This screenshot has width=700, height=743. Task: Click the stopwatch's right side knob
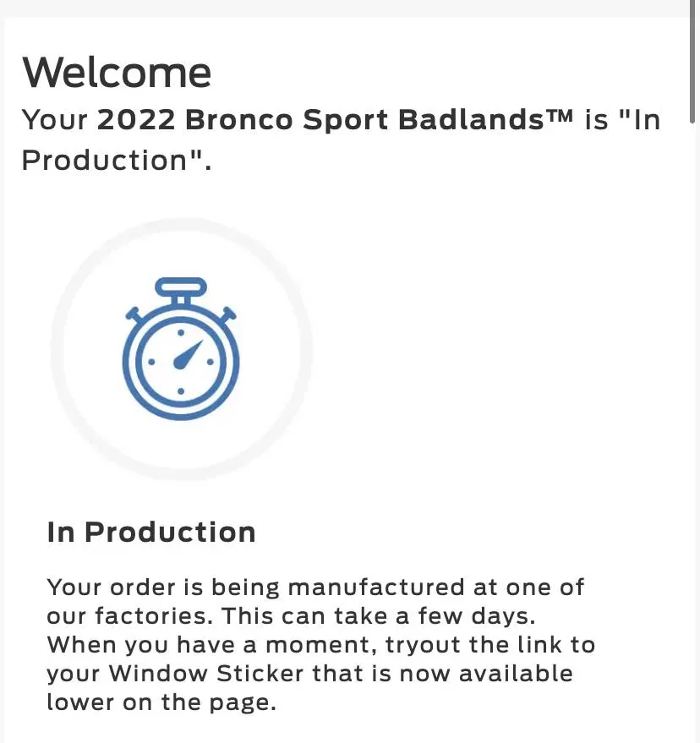(228, 315)
